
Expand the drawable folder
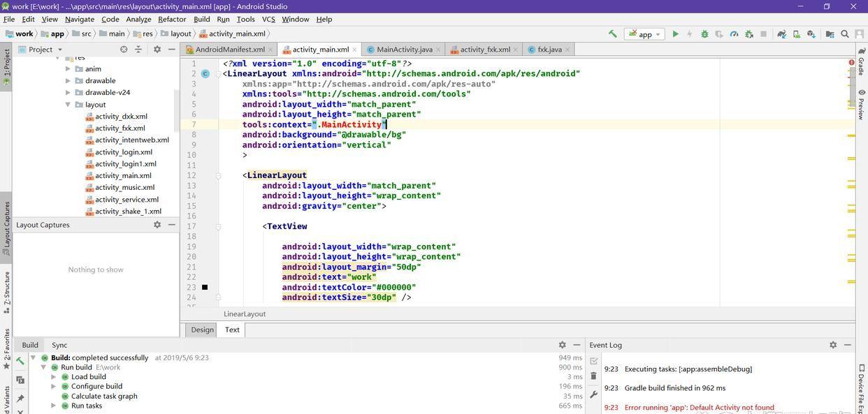[x=68, y=81]
